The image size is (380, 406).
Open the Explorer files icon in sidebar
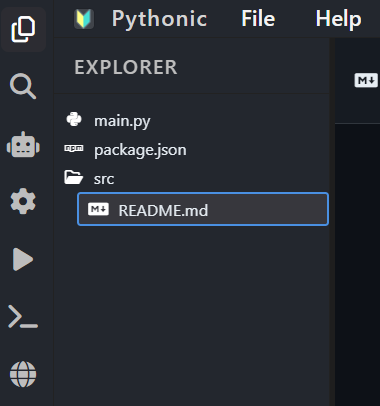[23, 29]
